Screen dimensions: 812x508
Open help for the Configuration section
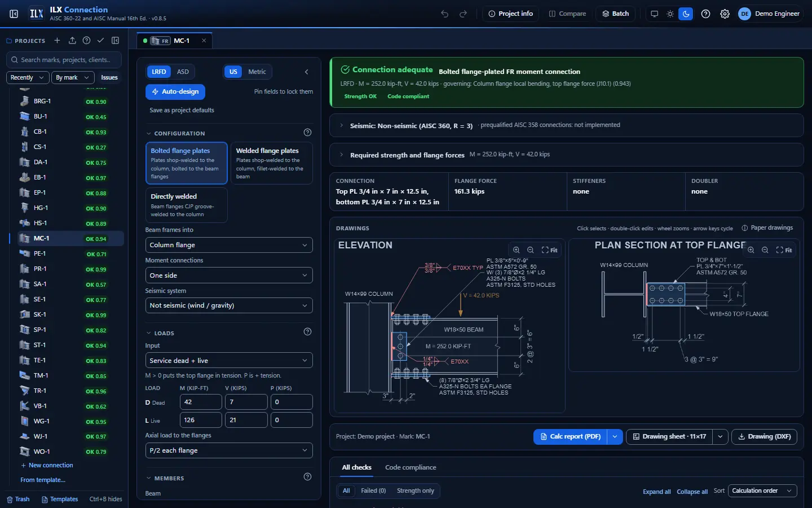tap(307, 133)
